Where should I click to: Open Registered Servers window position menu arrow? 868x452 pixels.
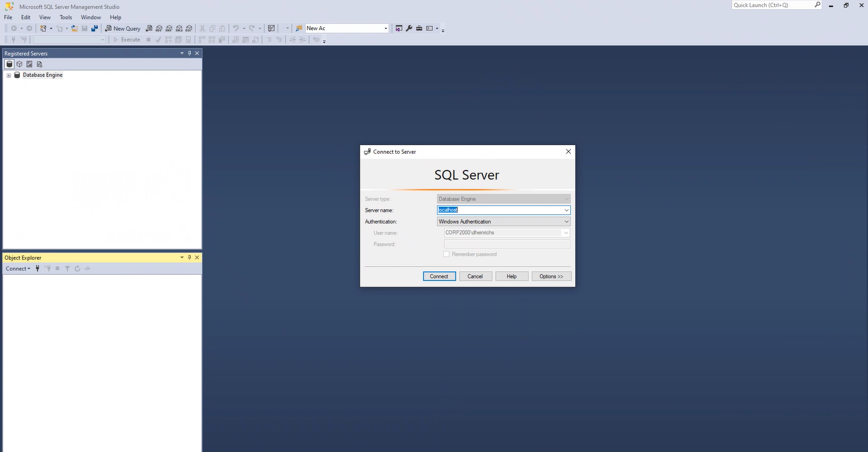tap(182, 53)
